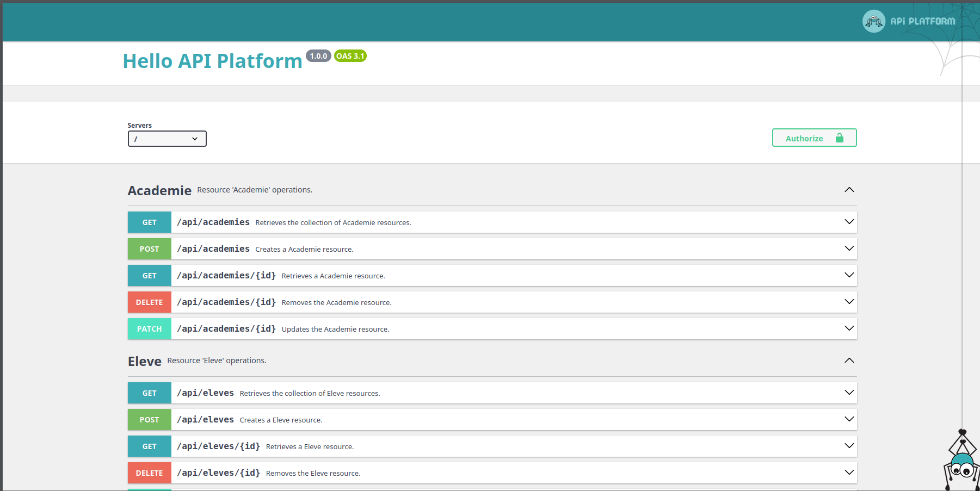This screenshot has width=980, height=491.
Task: Collapse the Academie section with its chevron
Action: click(849, 190)
